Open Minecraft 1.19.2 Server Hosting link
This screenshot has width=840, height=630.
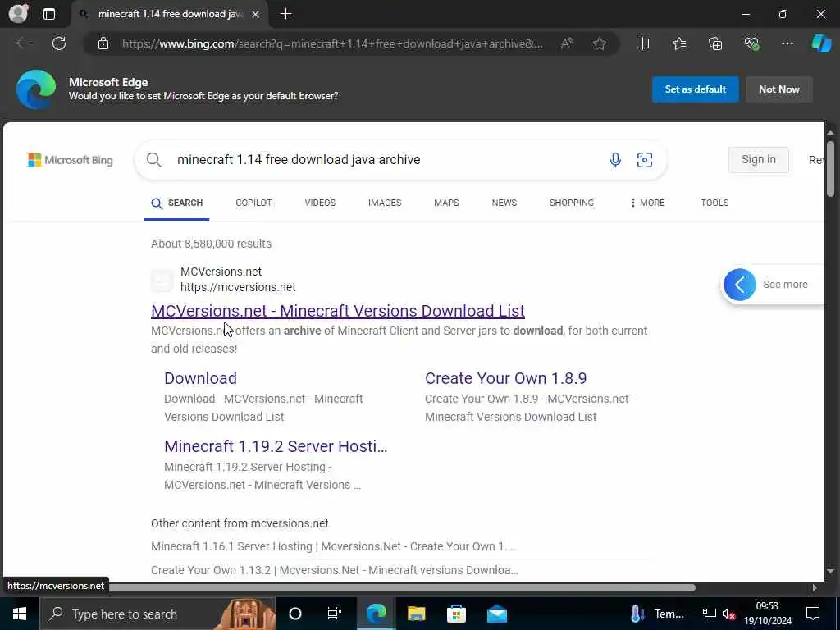pos(276,446)
